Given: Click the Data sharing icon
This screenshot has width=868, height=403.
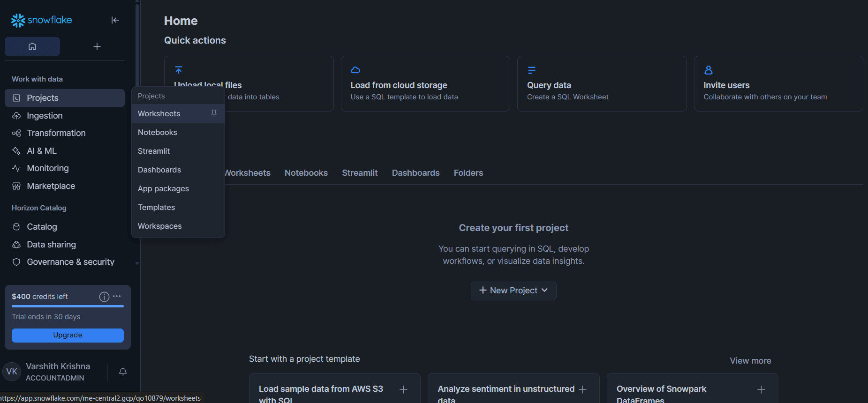Looking at the screenshot, I should (16, 245).
